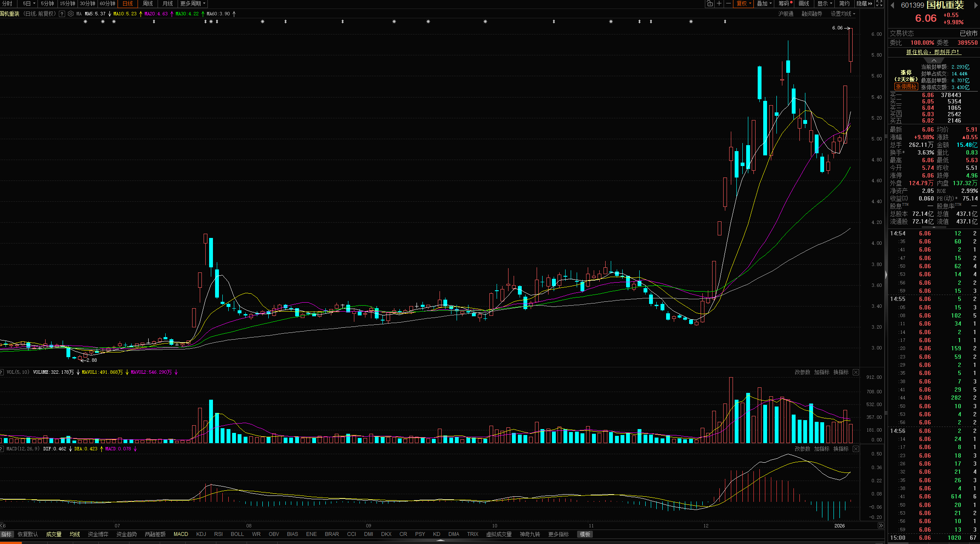Click the question mark help icon
This screenshot has width=980, height=544.
click(x=62, y=14)
